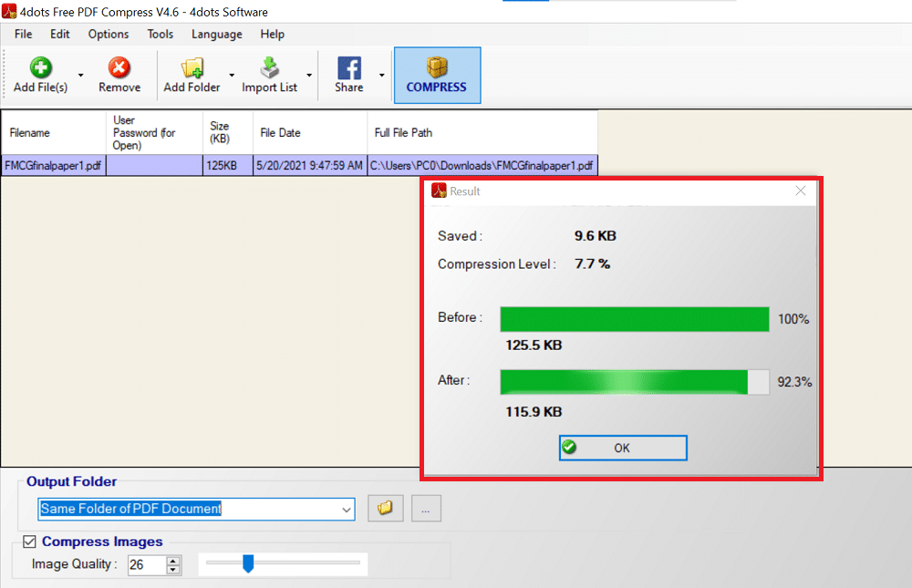
Task: Click the ellipsis button beside output folder
Action: (426, 509)
